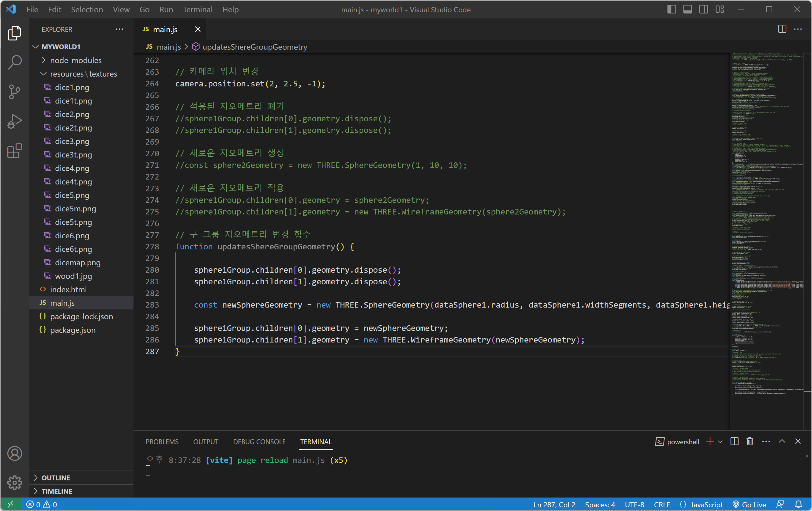
Task: Click the notifications bell in status bar
Action: pos(798,504)
